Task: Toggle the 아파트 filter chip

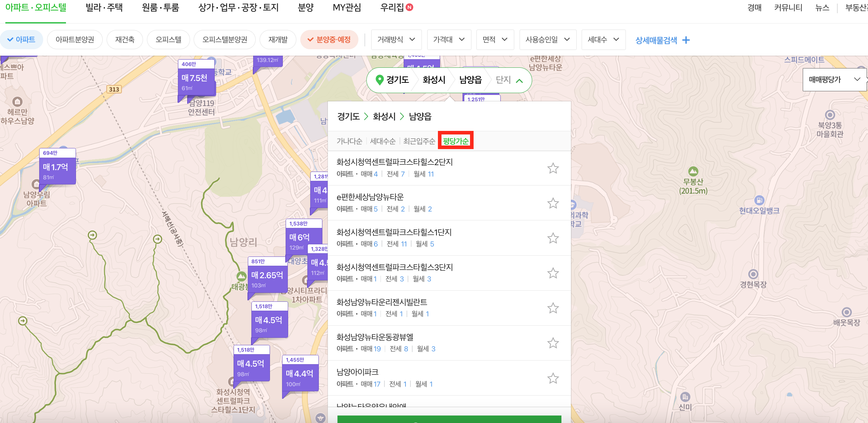Action: 21,40
